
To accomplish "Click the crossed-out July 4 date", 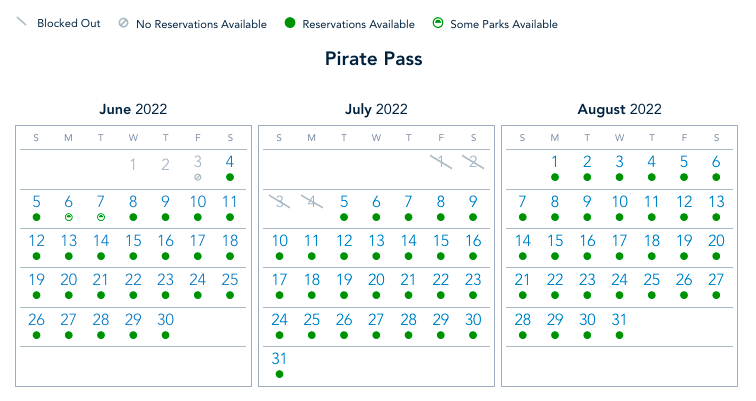I will click(x=311, y=201).
